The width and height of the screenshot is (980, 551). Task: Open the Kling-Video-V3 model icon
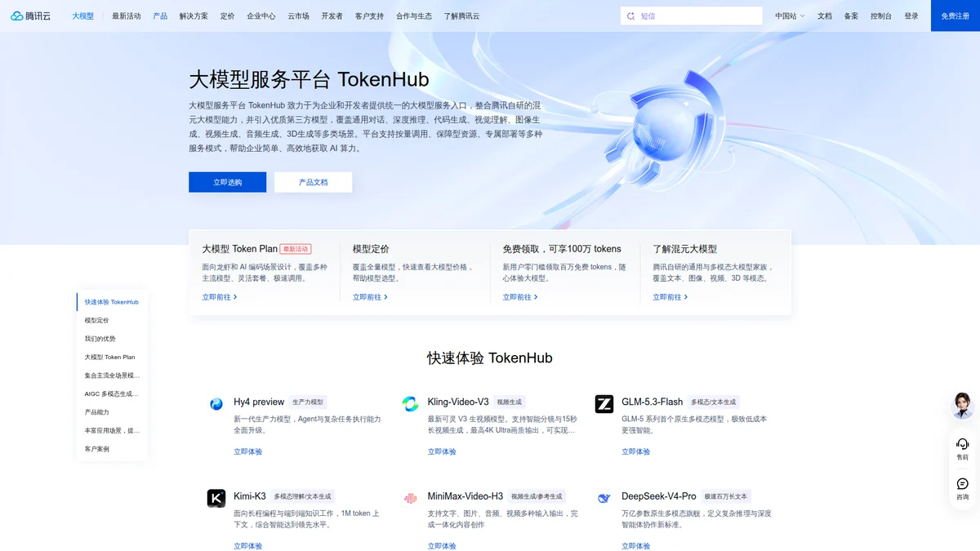[410, 403]
